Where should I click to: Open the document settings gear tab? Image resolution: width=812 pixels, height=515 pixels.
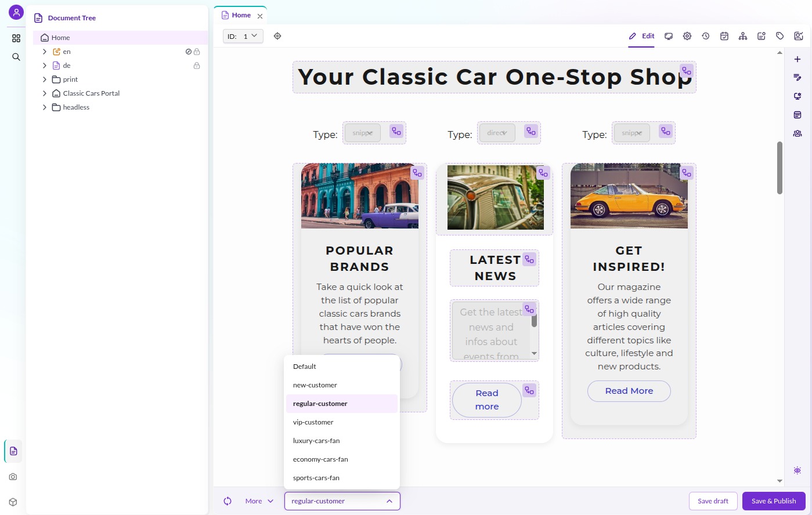tap(687, 36)
